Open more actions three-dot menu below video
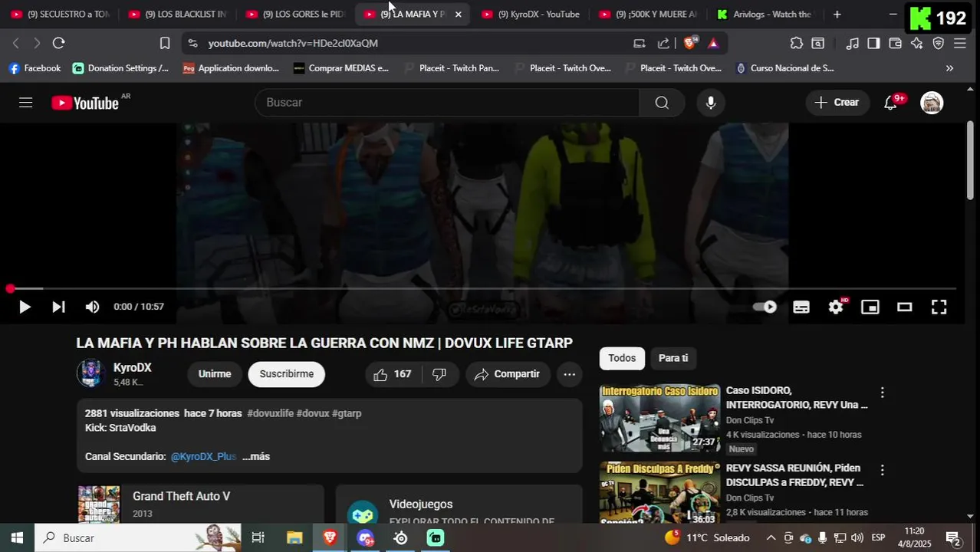The height and width of the screenshot is (552, 980). [x=569, y=374]
